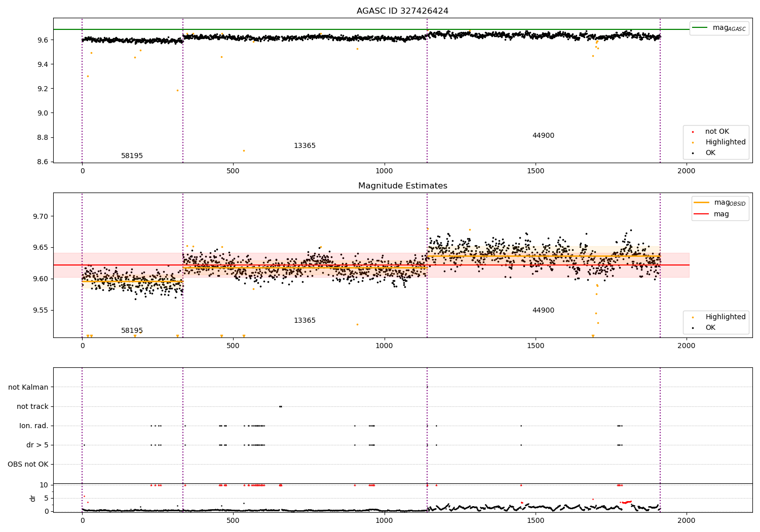This screenshot has width=760, height=532.
Task: Click obsid label 58195 in the top plot
Action: click(x=132, y=156)
